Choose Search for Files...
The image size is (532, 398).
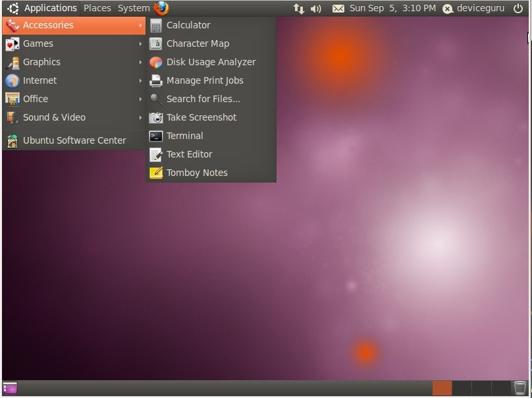click(211, 99)
